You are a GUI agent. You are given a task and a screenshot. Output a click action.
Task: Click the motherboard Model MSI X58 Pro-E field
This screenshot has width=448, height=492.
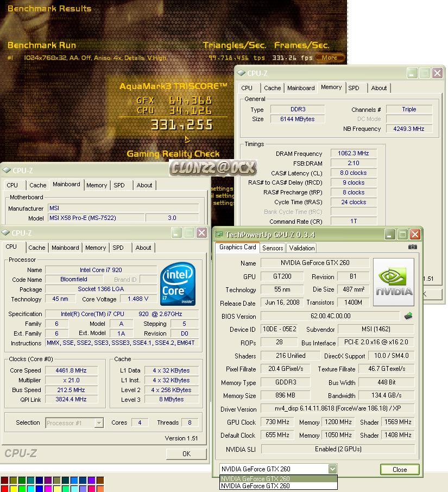point(96,218)
